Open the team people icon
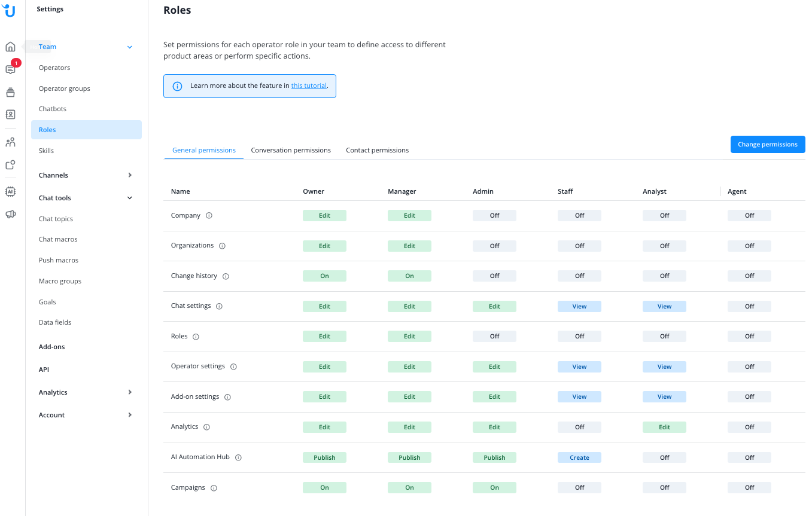This screenshot has height=516, width=812. coord(10,142)
